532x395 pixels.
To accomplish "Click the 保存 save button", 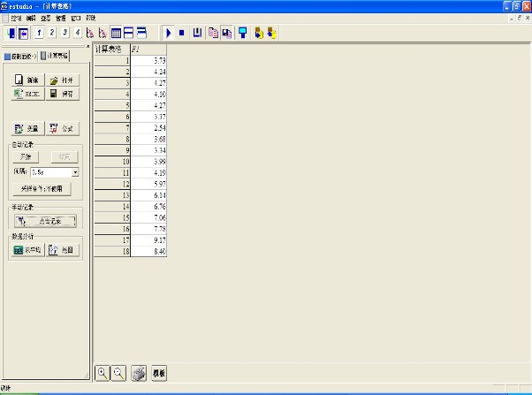I will pos(61,93).
